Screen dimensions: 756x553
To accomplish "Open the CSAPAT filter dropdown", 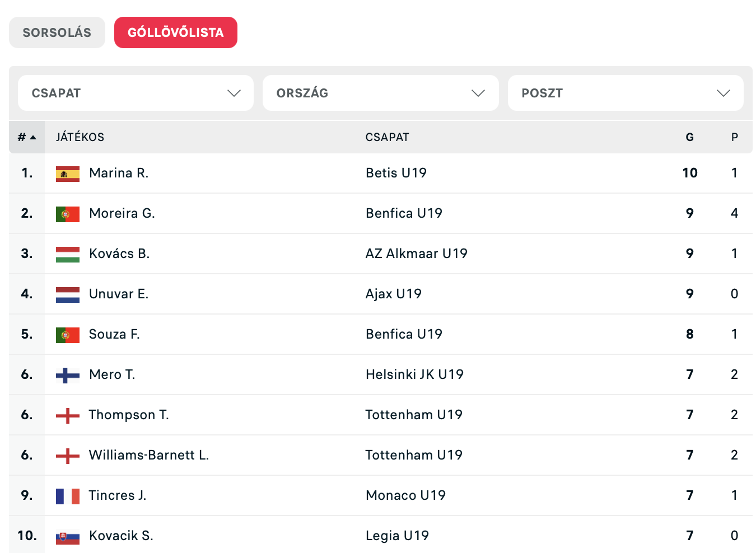I will (136, 93).
